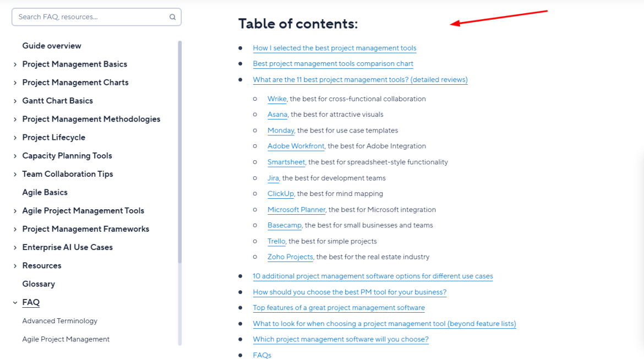Open Enterprise AI Use Cases section
This screenshot has width=644, height=359.
tap(67, 247)
